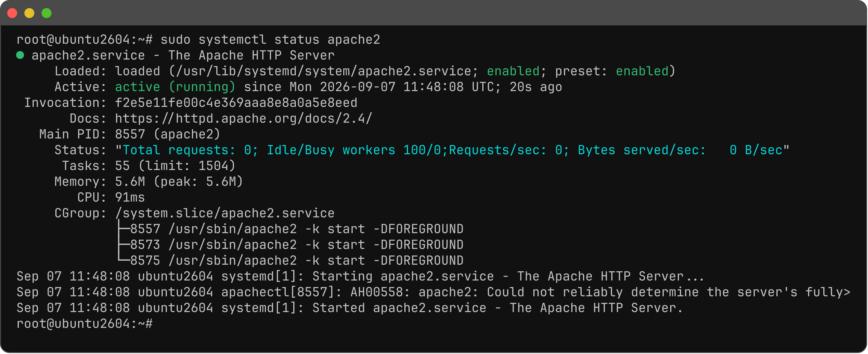
Task: Click the green 'enabled' preset value
Action: click(642, 71)
